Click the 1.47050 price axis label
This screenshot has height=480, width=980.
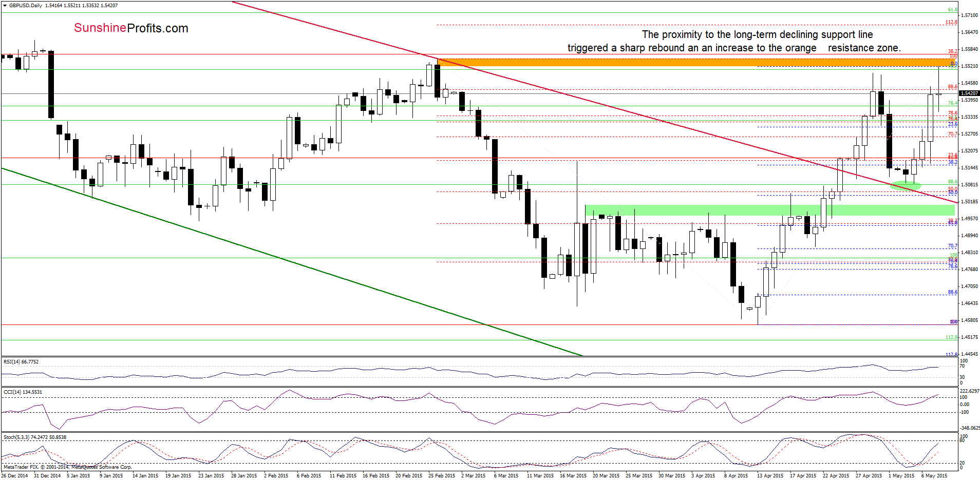tap(969, 286)
